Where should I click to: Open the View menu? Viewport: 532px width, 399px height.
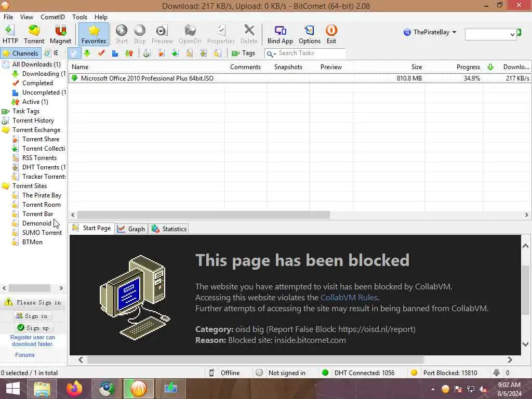[26, 17]
